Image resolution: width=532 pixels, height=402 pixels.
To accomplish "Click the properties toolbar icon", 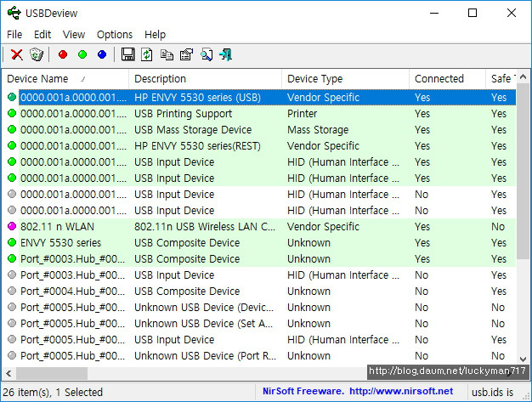I will [186, 54].
